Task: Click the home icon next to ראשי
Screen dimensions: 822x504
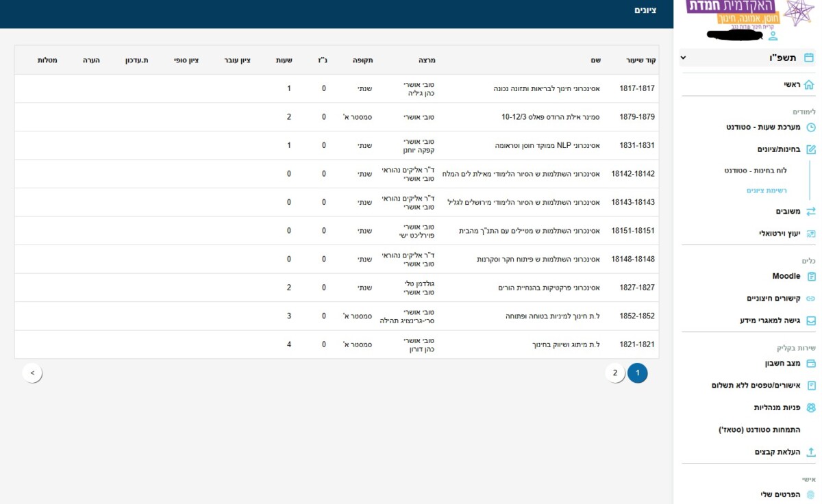Action: [809, 85]
